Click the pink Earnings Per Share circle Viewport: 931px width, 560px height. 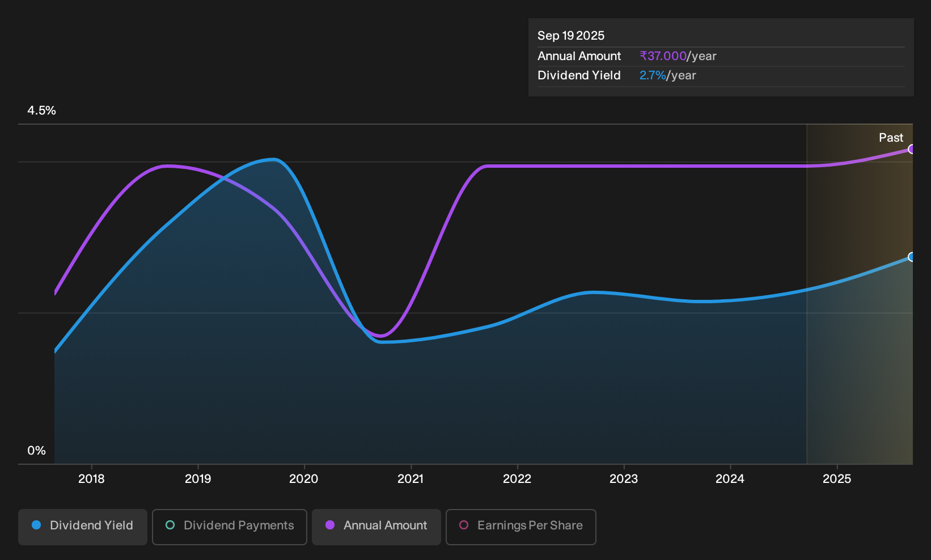(x=464, y=525)
